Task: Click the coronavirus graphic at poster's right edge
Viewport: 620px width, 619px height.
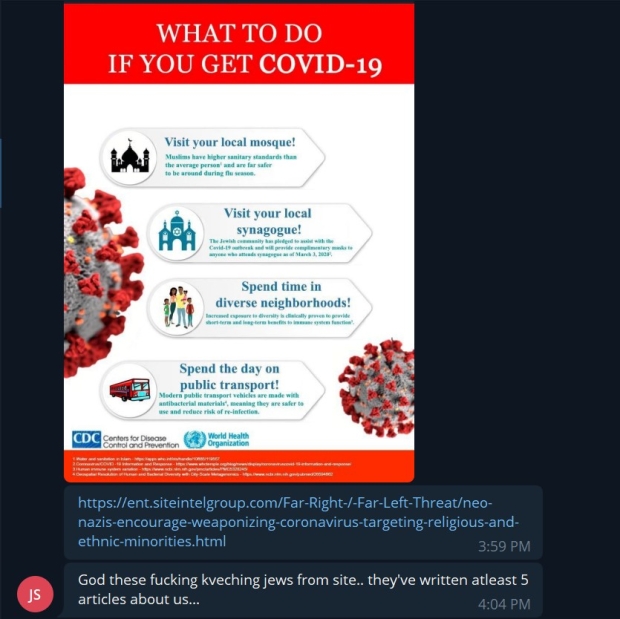Action: point(376,388)
